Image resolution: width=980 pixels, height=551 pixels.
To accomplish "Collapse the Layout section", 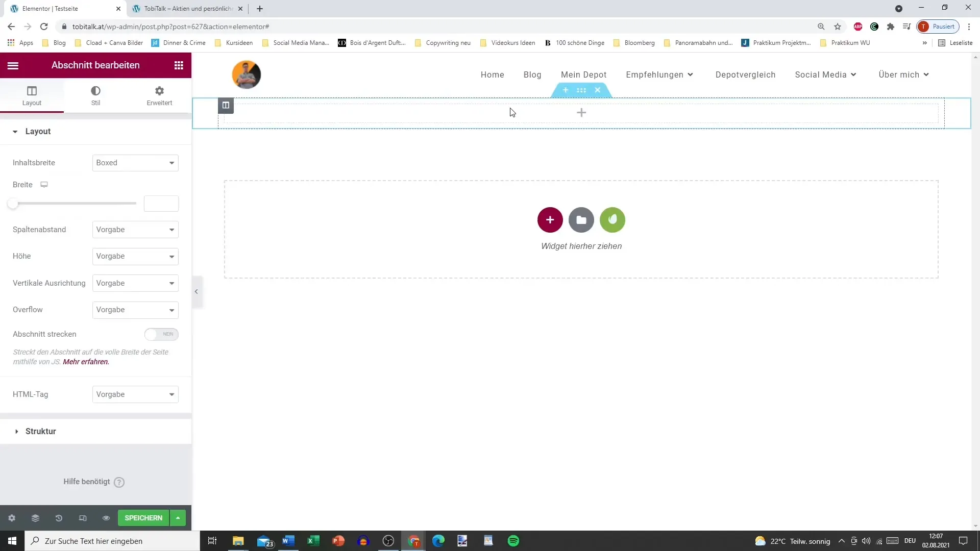I will click(95, 132).
